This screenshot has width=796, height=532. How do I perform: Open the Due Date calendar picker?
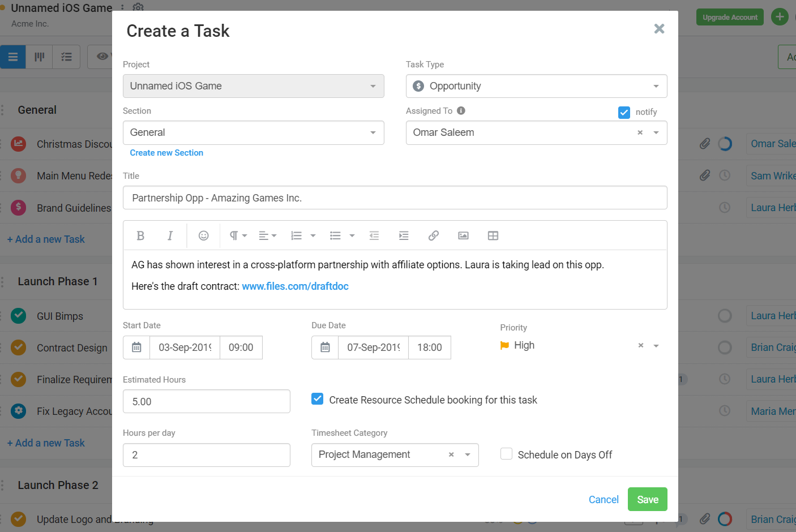(324, 347)
